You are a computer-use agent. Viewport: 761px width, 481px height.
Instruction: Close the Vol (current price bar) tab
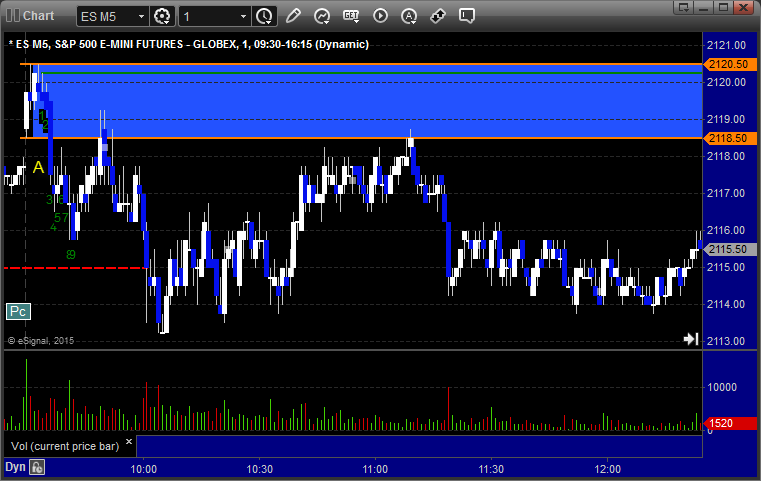point(129,442)
